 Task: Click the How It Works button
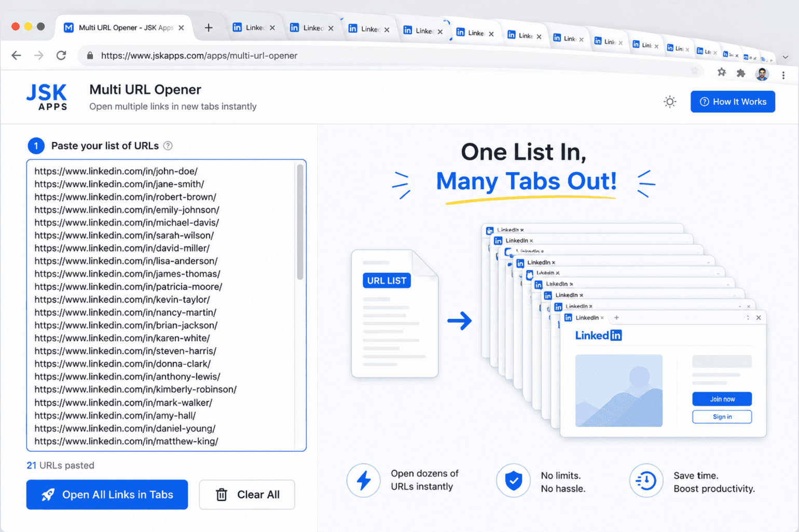pyautogui.click(x=733, y=102)
